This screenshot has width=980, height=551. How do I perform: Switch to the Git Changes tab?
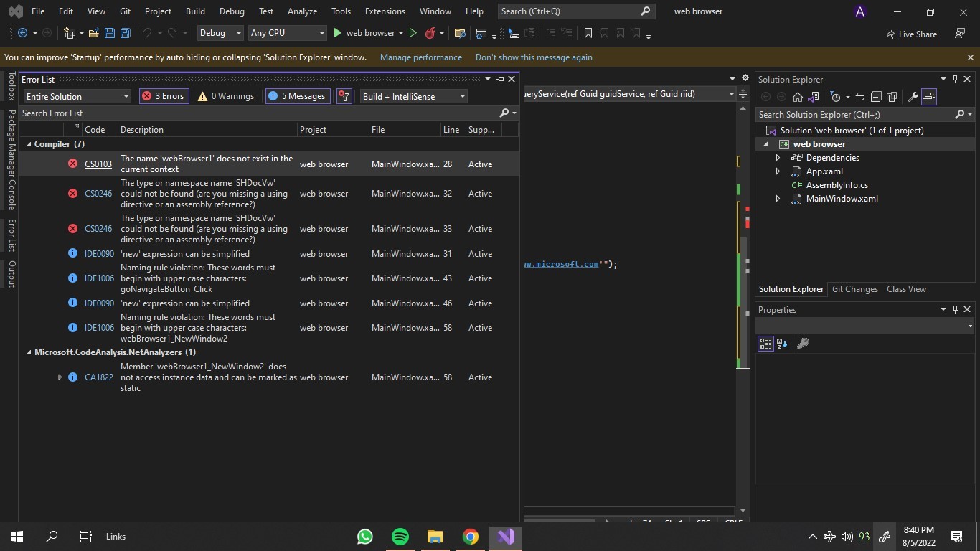pyautogui.click(x=854, y=289)
